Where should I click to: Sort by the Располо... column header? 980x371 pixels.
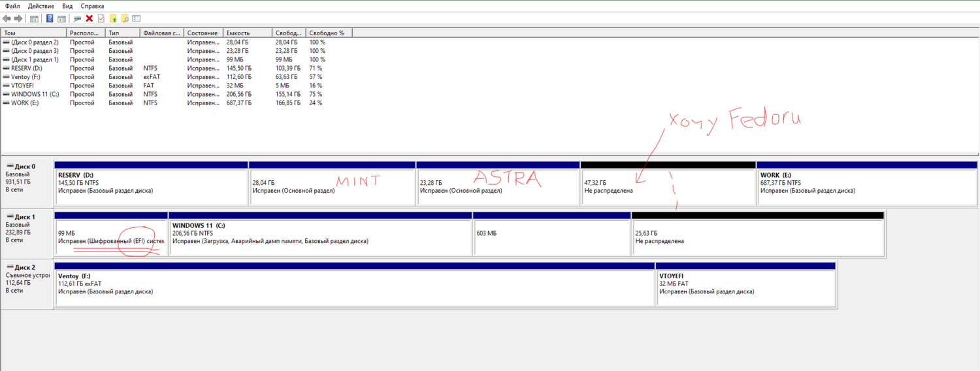pos(86,33)
